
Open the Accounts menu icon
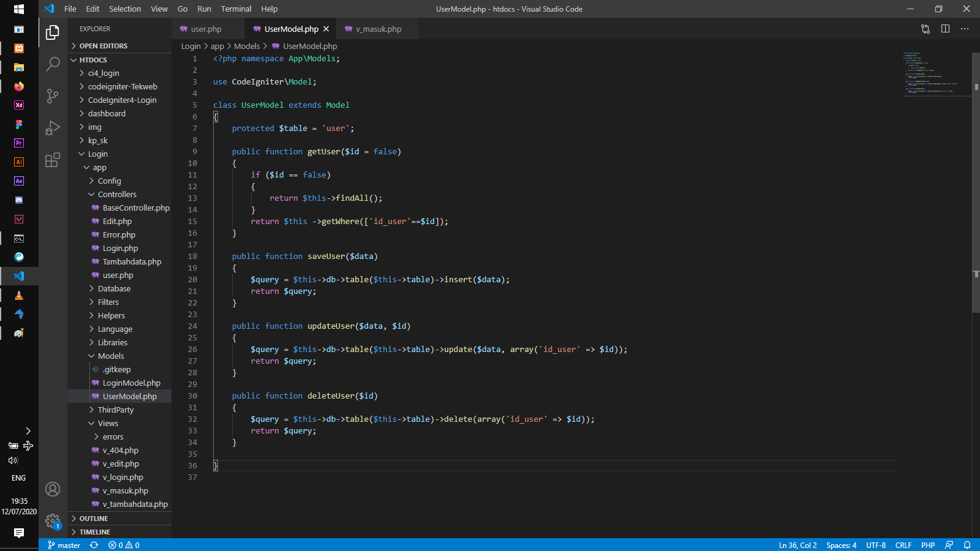(x=53, y=489)
